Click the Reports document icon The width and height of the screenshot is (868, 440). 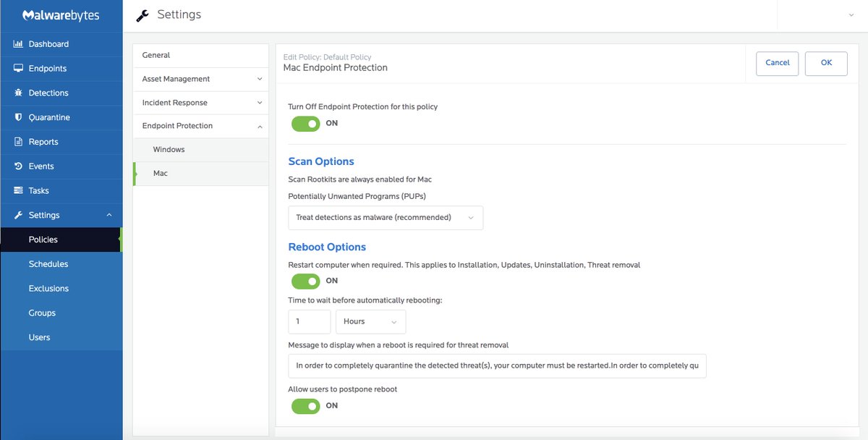[18, 142]
